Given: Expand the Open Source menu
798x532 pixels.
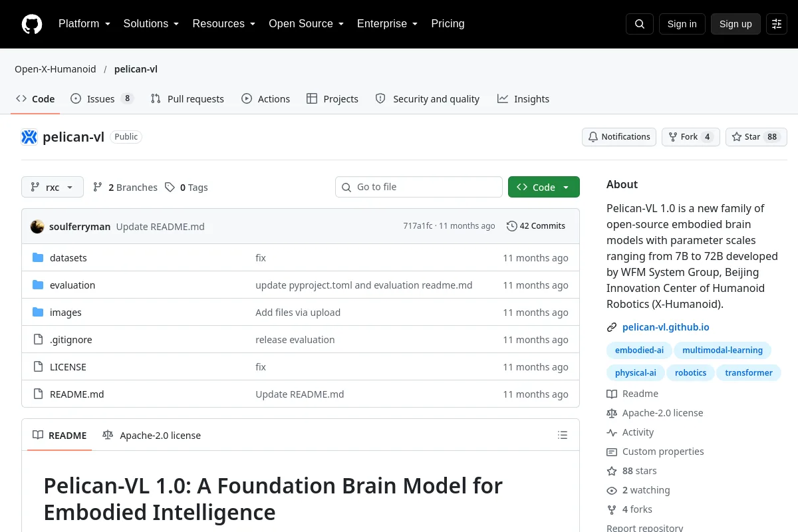Looking at the screenshot, I should (x=306, y=24).
